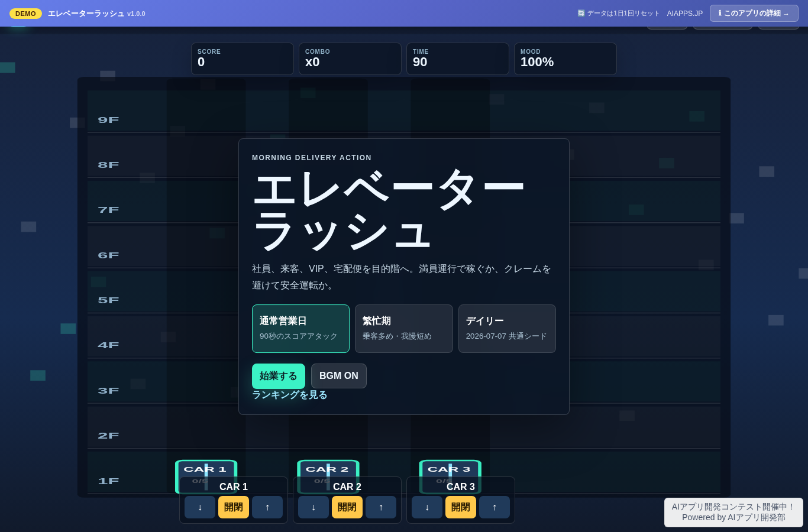Select the デイリー mode card
This screenshot has width=808, height=532.
click(507, 329)
